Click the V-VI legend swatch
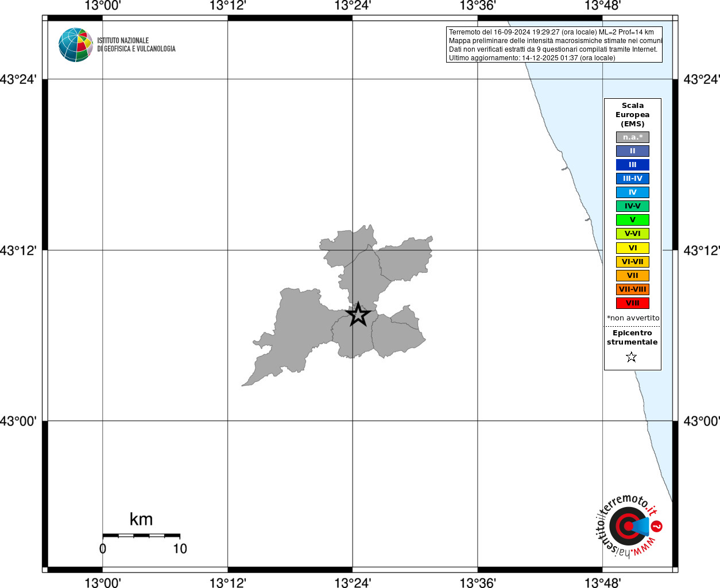The image size is (720, 588). pyautogui.click(x=633, y=234)
